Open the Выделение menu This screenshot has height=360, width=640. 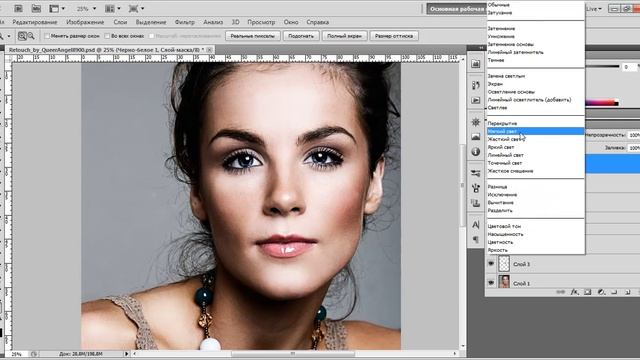(x=151, y=22)
